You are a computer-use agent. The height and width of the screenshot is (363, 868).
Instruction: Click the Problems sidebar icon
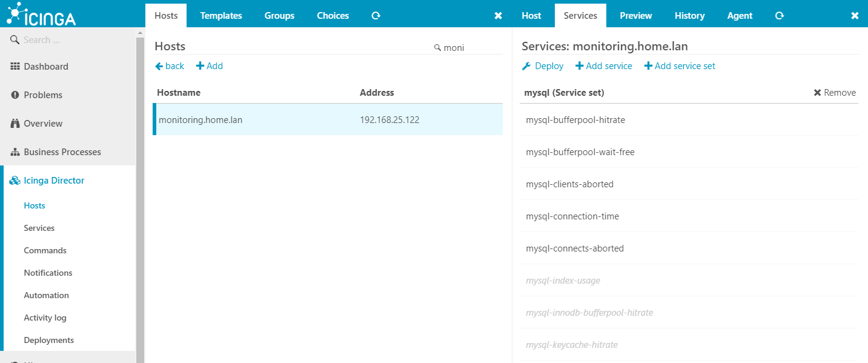coord(15,95)
